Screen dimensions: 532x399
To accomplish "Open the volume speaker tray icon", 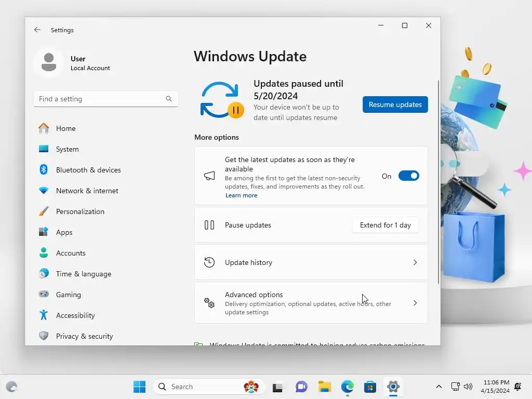I will tap(468, 387).
